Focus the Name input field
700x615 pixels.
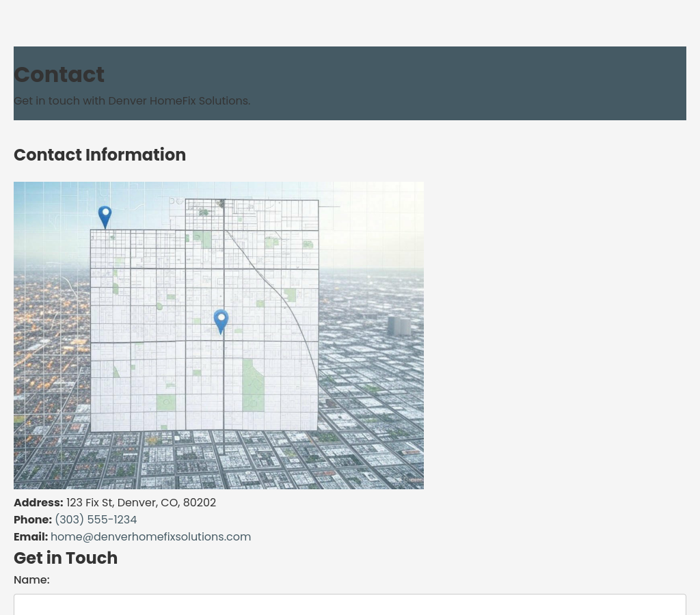(x=349, y=605)
